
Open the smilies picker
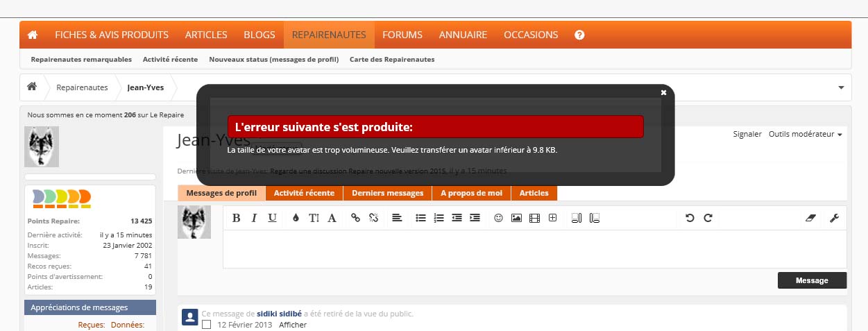coord(498,218)
